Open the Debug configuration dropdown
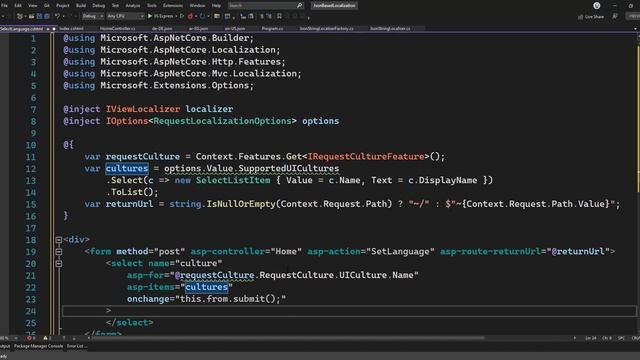This screenshot has width=640, height=360. [x=93, y=16]
